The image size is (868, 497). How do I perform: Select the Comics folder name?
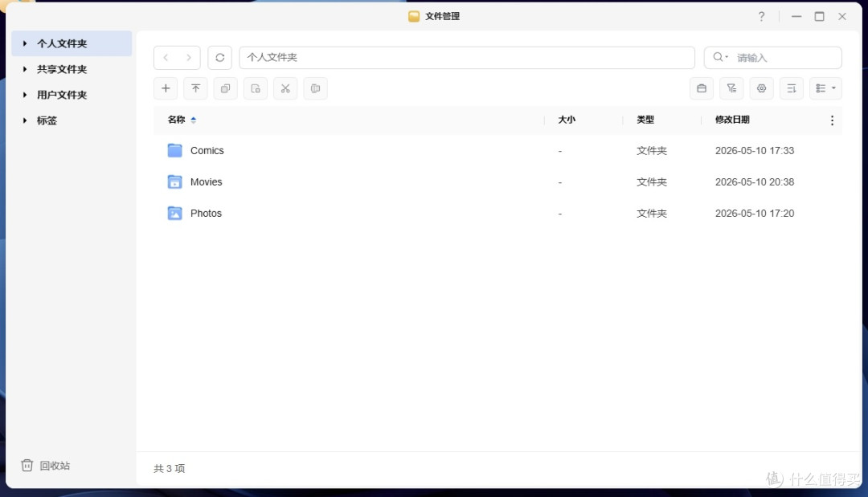207,150
